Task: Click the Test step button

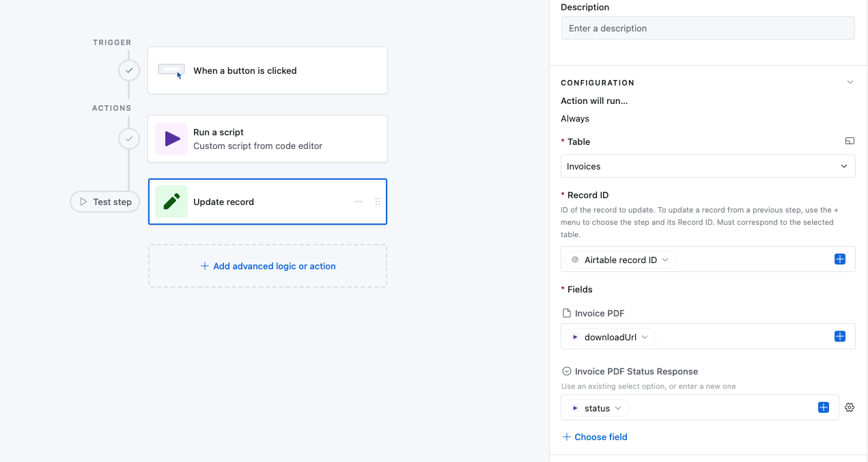Action: coord(104,201)
